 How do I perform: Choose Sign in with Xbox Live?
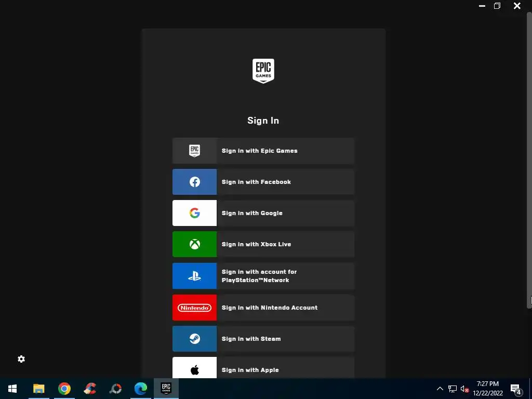[263, 244]
